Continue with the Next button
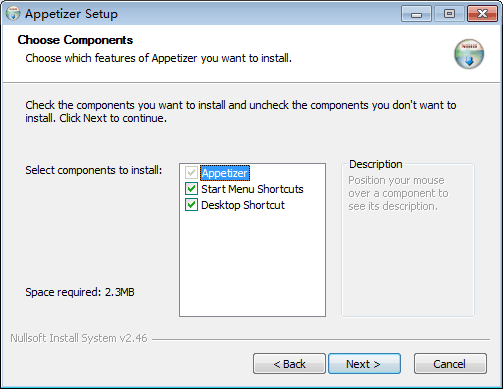 [364, 364]
